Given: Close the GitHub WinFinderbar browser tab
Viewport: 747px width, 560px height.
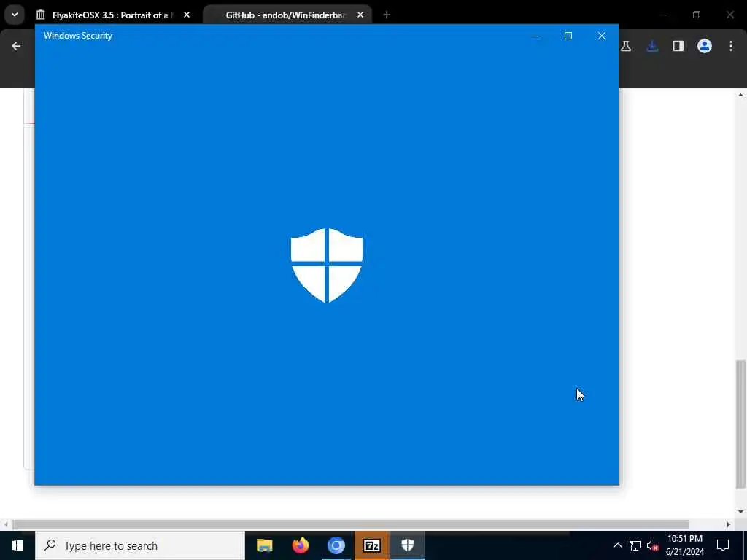Looking at the screenshot, I should point(360,15).
